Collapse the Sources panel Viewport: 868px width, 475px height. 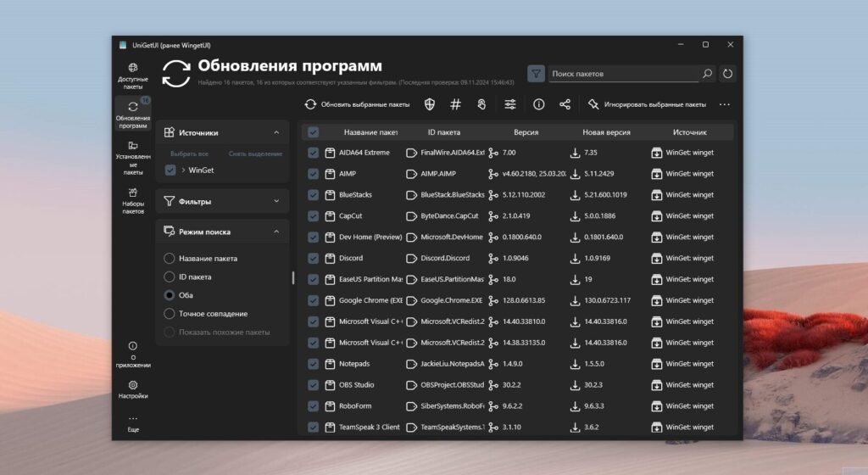[x=276, y=132]
